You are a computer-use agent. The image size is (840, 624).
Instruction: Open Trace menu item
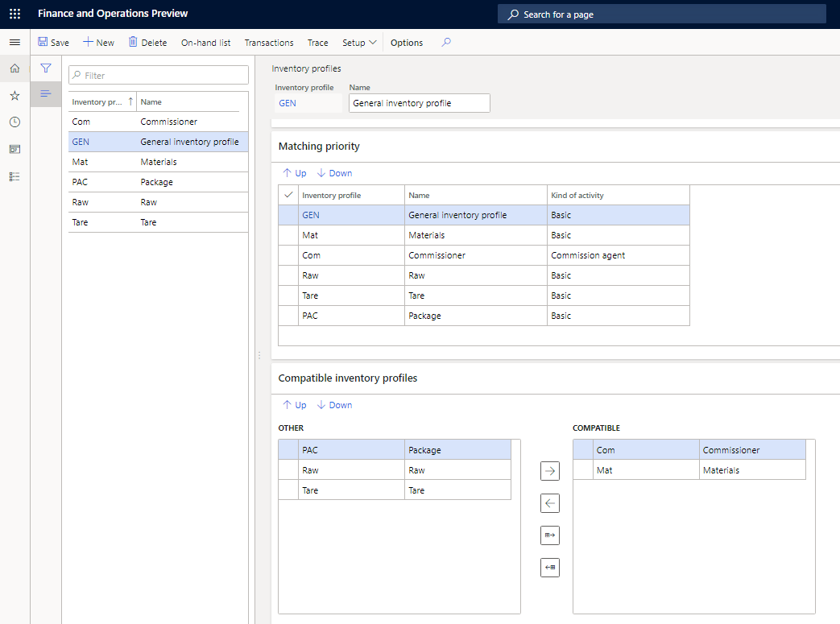point(317,43)
